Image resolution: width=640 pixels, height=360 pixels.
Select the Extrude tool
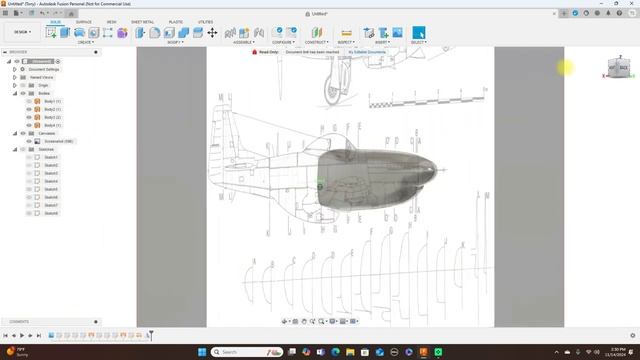[65, 33]
